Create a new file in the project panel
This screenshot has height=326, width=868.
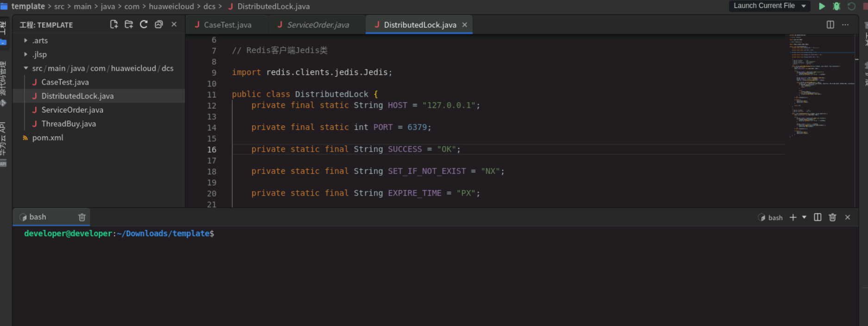click(x=113, y=25)
